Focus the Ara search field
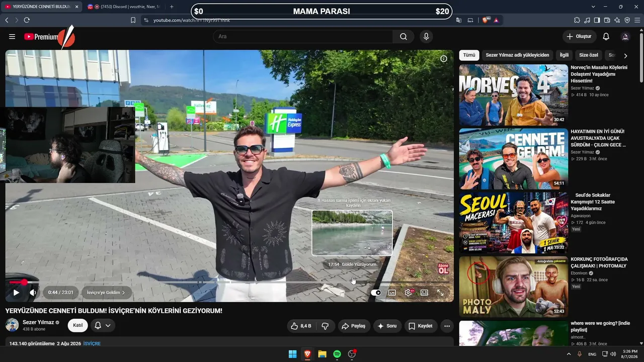This screenshot has width=644, height=362. [x=303, y=37]
